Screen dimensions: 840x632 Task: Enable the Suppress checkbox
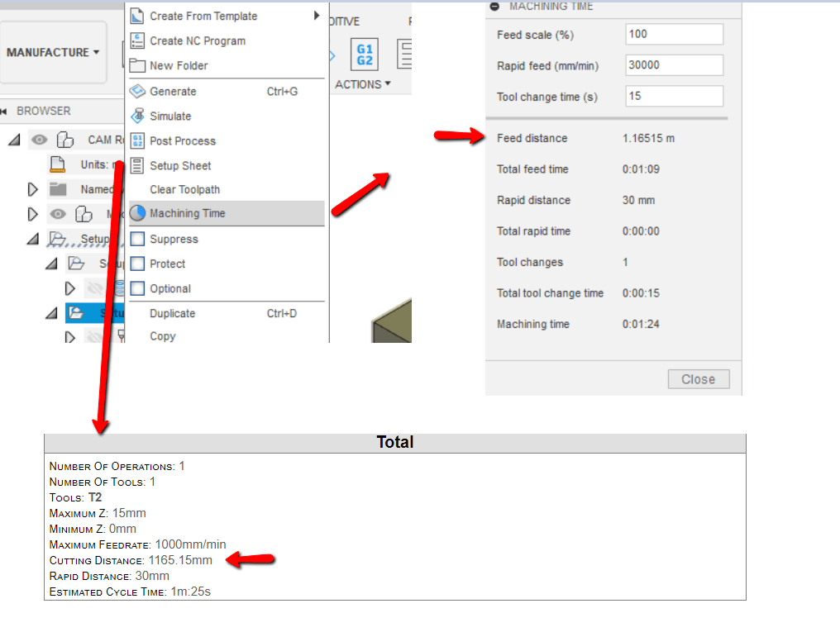(136, 239)
